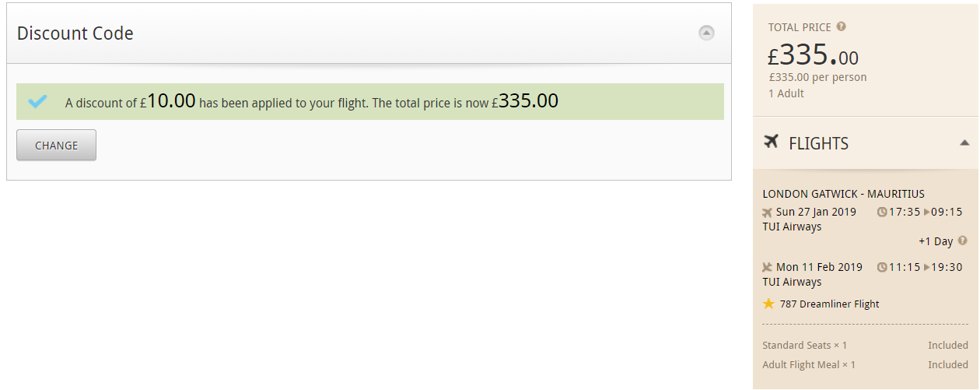Click the +1 Day help question mark
Screen dimensions: 980x390
963,241
